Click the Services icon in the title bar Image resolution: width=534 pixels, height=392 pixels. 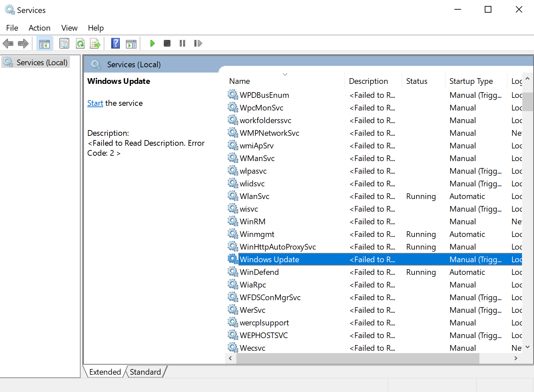click(x=10, y=10)
